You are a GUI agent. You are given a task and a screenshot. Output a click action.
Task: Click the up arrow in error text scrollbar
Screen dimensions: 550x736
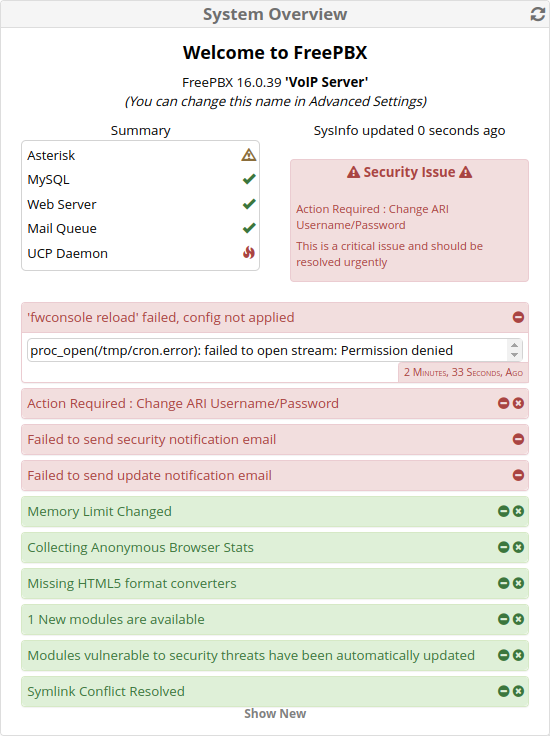514,345
